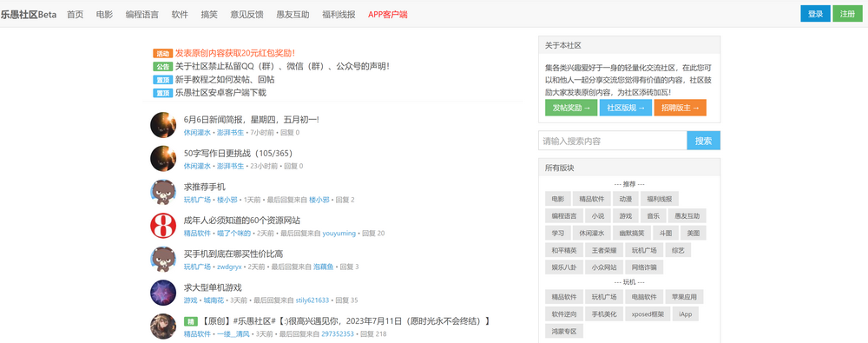Click last replier 泡藕鱼
Screen dimensions: 868x343
tap(324, 267)
